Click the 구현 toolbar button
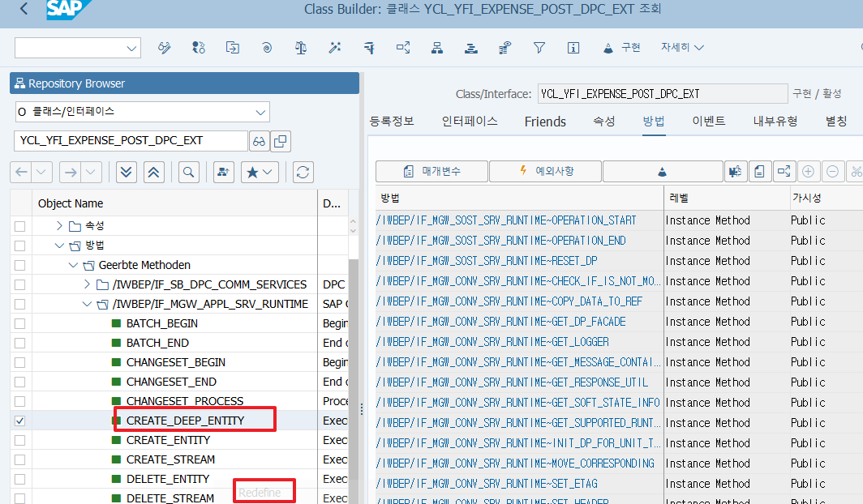 pos(622,48)
